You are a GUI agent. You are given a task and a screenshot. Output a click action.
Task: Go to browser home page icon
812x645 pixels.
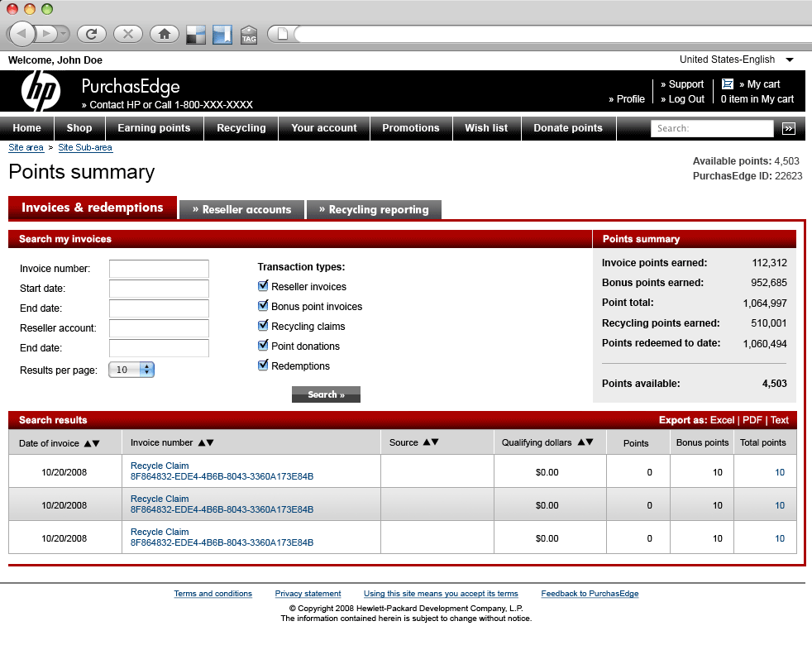click(x=164, y=34)
